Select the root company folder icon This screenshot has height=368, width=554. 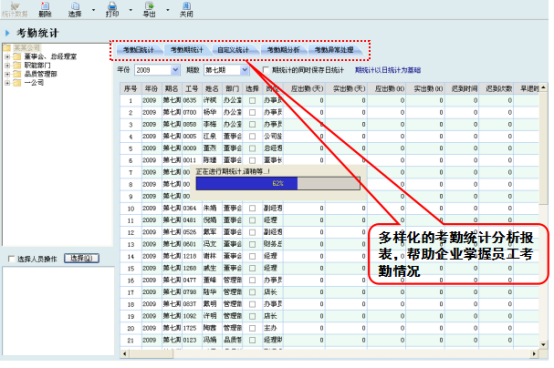(7, 48)
